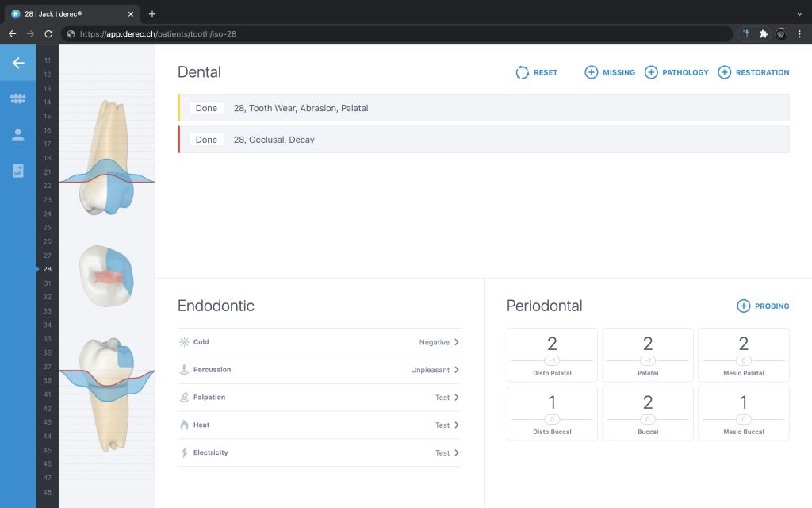Click the Palpation hand icon
The image size is (812, 508).
coord(184,397)
